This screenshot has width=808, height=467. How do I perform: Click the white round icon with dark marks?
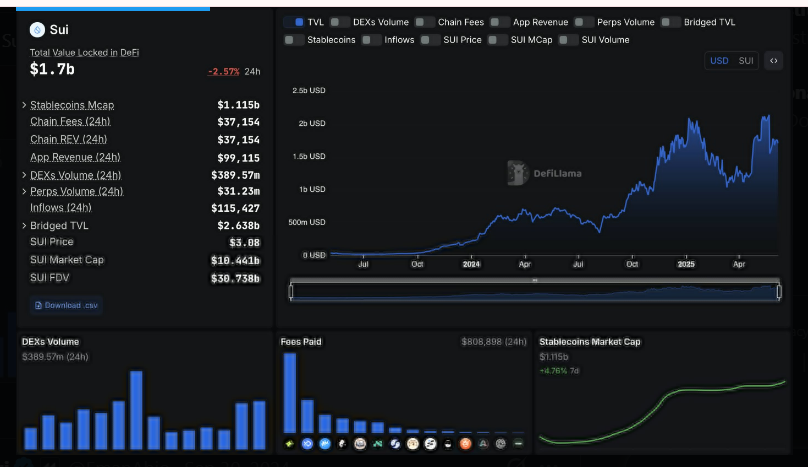[430, 443]
